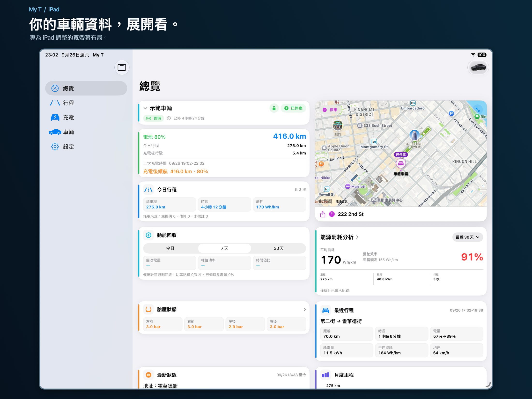Click the 總里程 275.0 km tile
Image resolution: width=532 pixels, height=399 pixels.
[x=170, y=204]
